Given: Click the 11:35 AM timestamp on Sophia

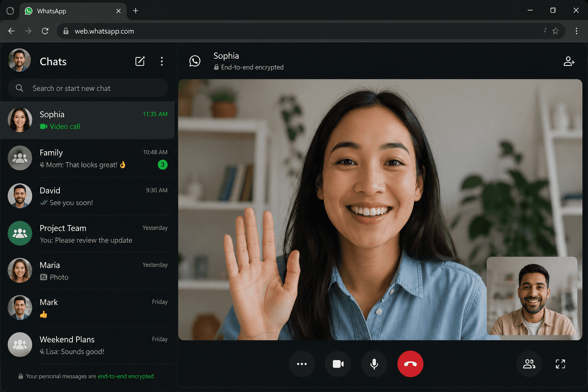Looking at the screenshot, I should [155, 114].
